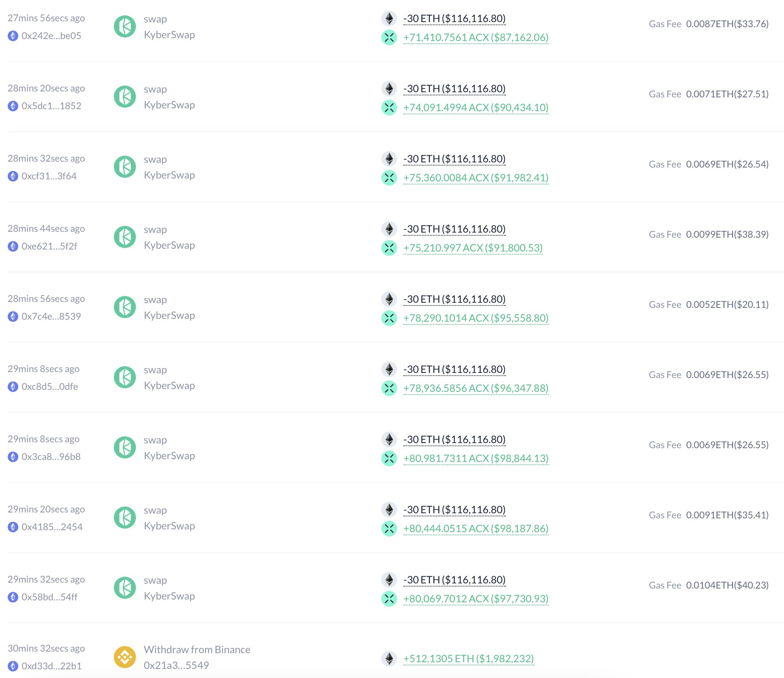Click the +512.1305 ETH amount link

click(468, 659)
